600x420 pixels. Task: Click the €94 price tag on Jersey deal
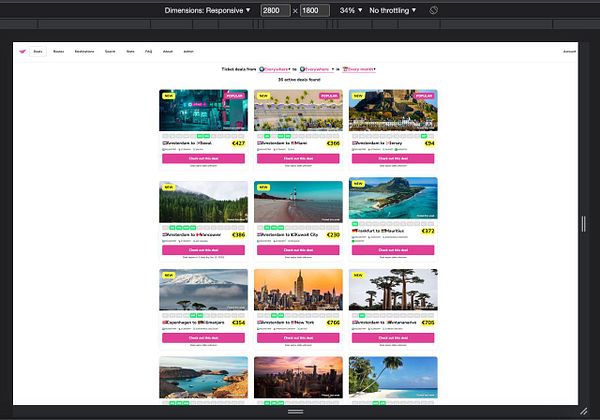click(428, 143)
